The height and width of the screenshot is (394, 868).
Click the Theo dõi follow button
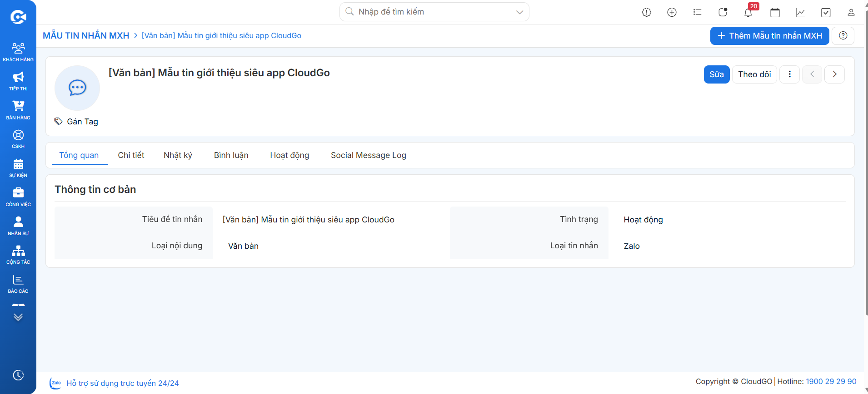pos(754,74)
